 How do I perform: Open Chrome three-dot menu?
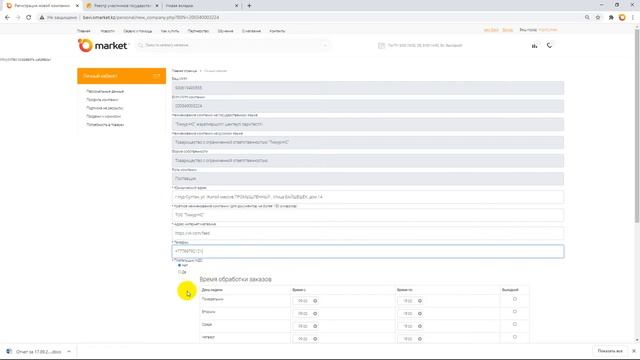(633, 18)
